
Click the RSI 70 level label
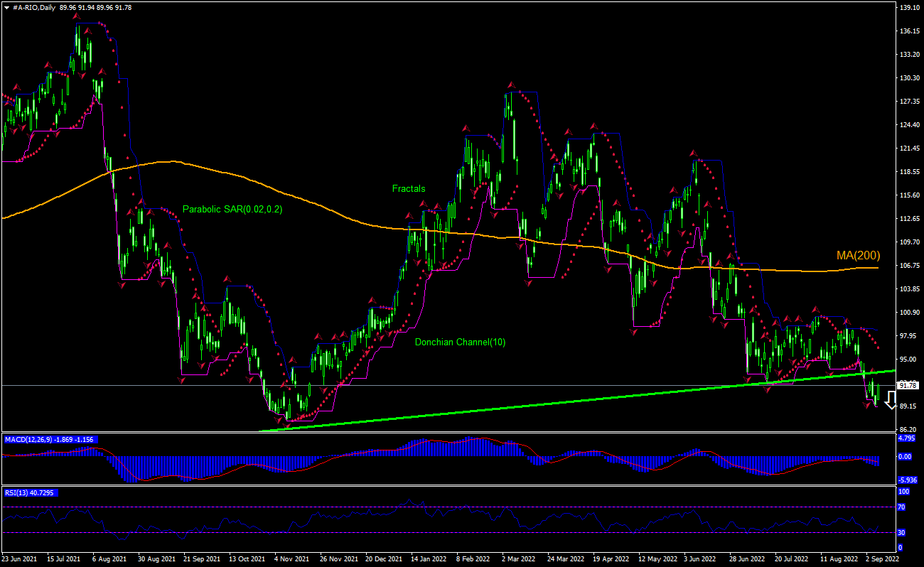point(901,507)
